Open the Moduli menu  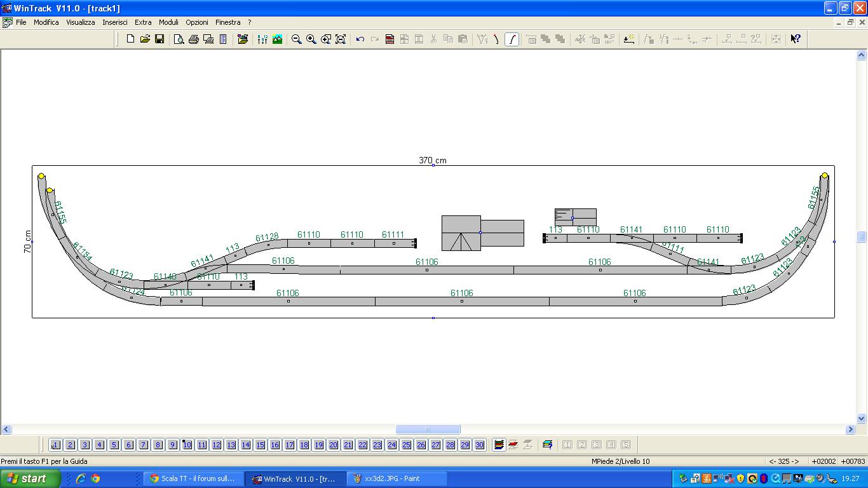point(168,22)
